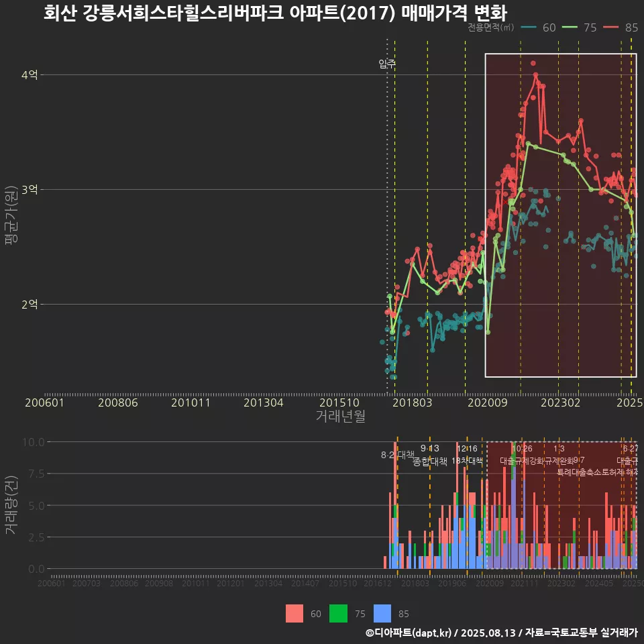The width and height of the screenshot is (644, 644).
Task: Click the 10·26 대출규제강화 annotation
Action: (522, 455)
